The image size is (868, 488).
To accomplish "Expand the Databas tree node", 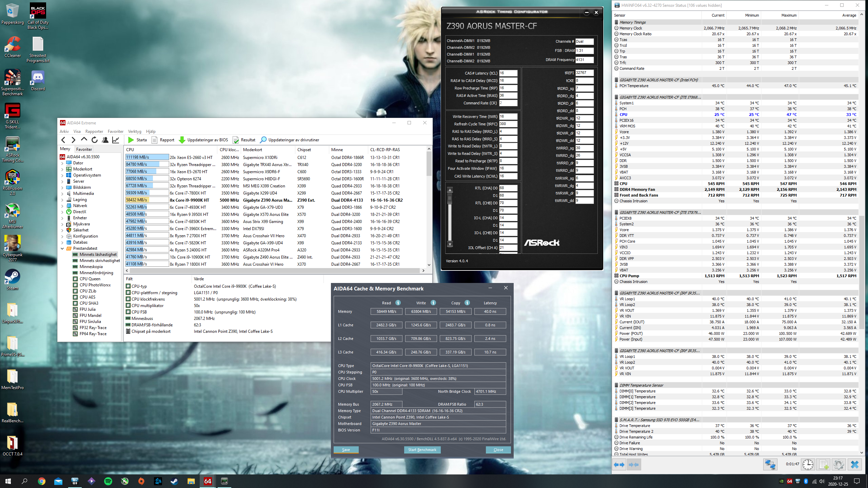I will coord(62,242).
